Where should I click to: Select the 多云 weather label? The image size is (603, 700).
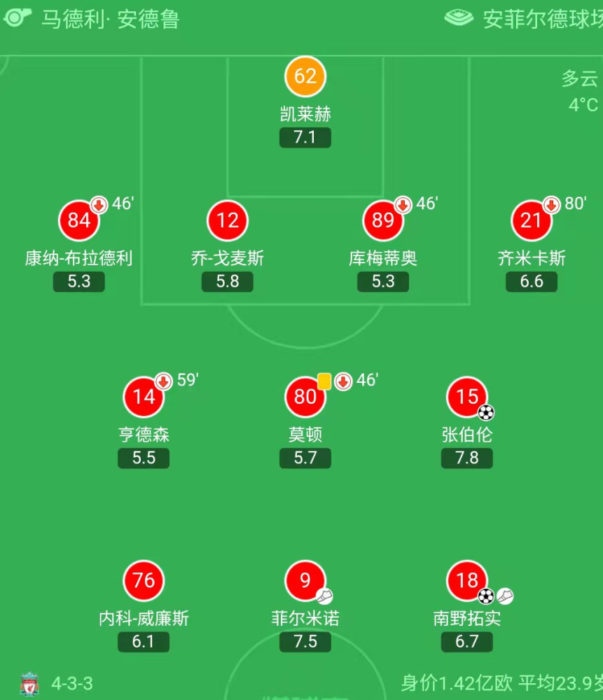580,78
